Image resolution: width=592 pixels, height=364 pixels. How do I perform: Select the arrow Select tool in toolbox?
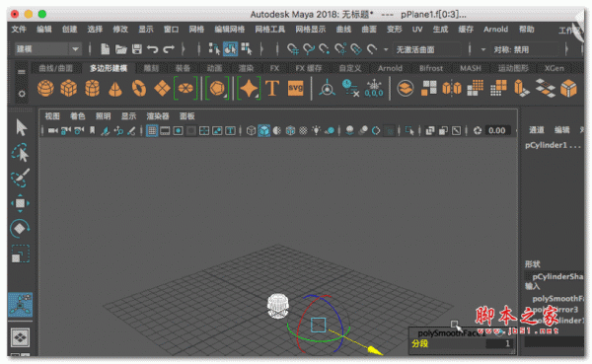tap(21, 127)
